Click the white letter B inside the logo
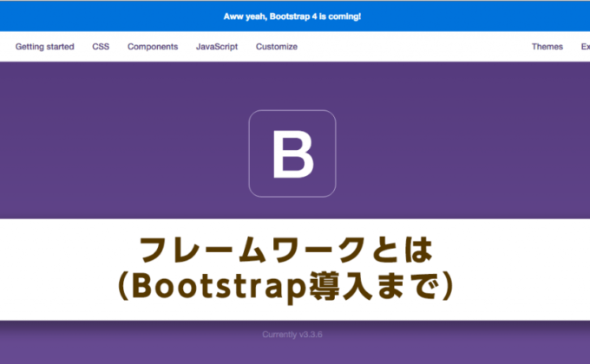The height and width of the screenshot is (364, 590). coord(292,154)
